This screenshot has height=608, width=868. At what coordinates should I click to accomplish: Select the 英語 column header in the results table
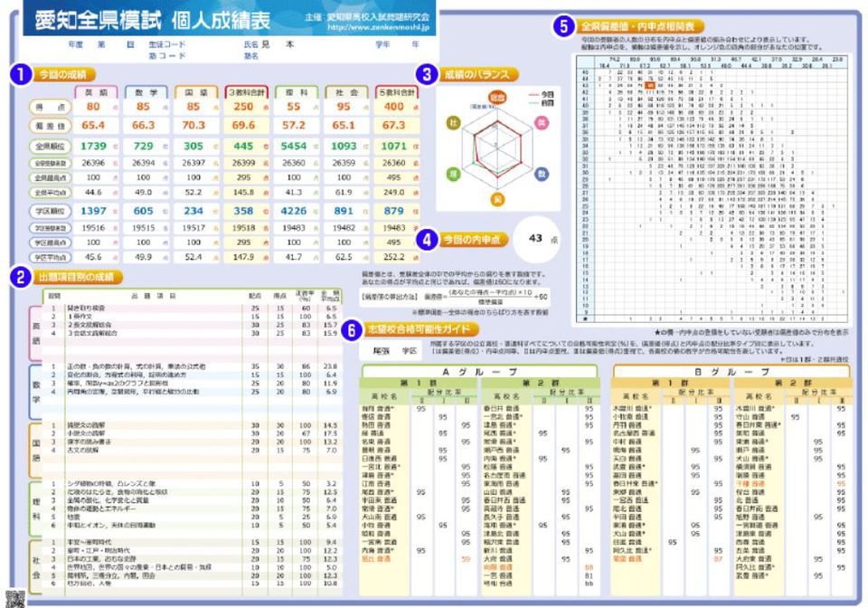pyautogui.click(x=97, y=92)
